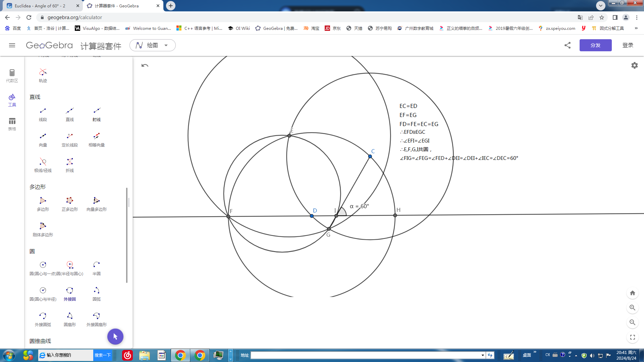Open the graphics view settings gear

pyautogui.click(x=634, y=65)
